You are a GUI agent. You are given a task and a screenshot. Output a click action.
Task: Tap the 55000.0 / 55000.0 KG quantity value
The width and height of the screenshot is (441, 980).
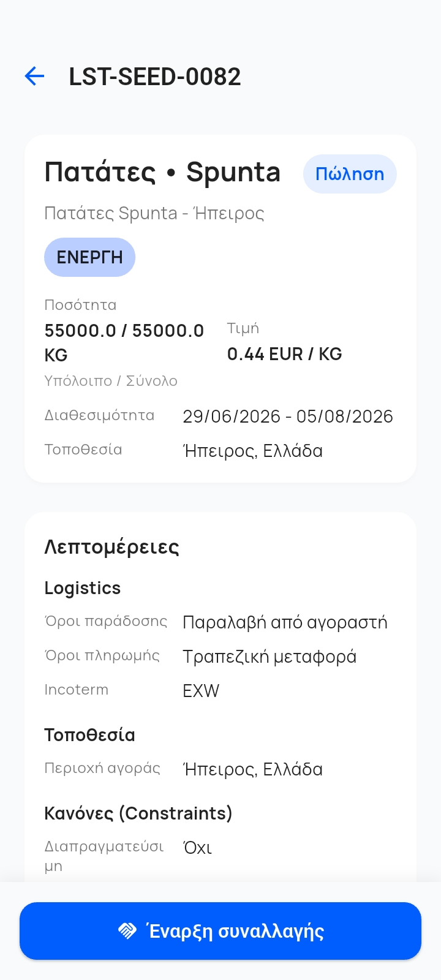[124, 342]
